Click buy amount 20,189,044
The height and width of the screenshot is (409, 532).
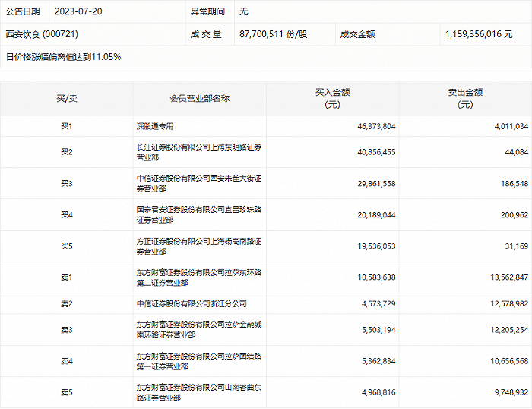coord(376,215)
